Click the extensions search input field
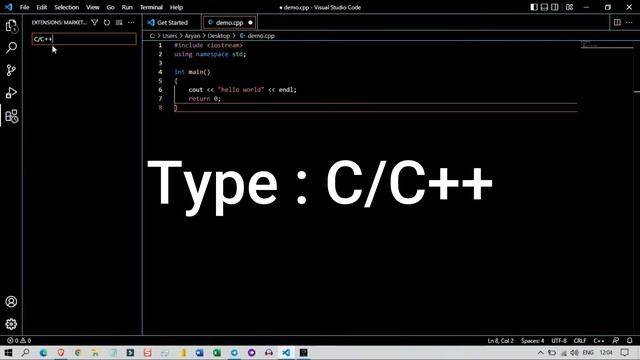Screen dimensions: 640x360 click(84, 39)
